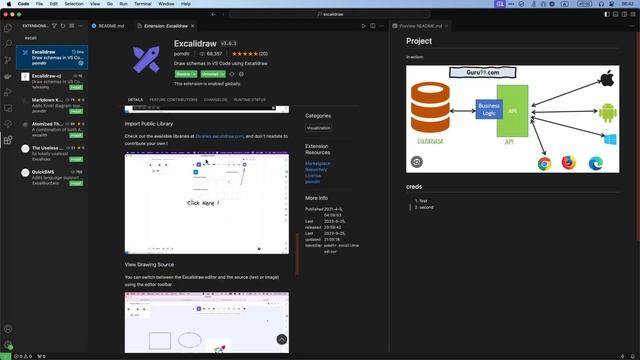
Task: Select The Useless... extension in list
Action: pyautogui.click(x=52, y=153)
